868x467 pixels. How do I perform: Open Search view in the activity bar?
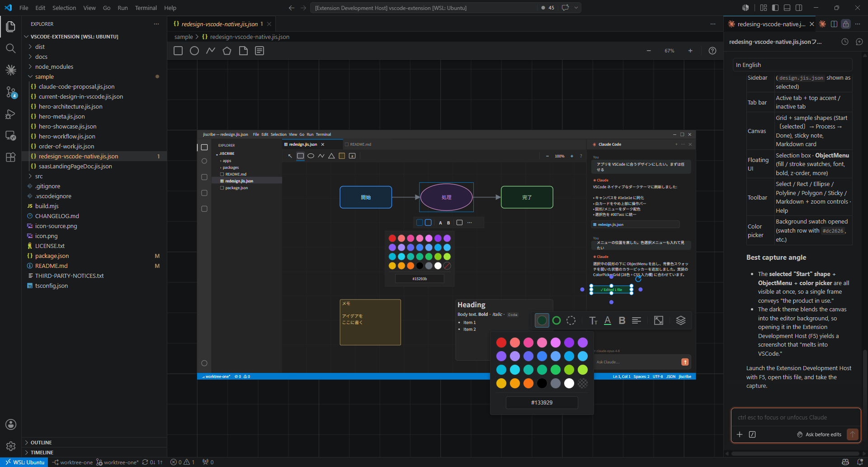11,48
